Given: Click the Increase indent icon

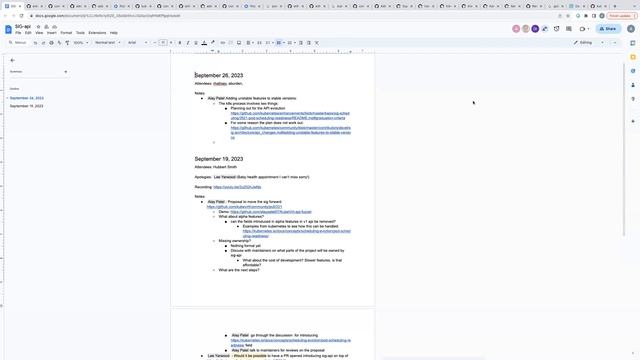Looking at the screenshot, I should [x=309, y=42].
